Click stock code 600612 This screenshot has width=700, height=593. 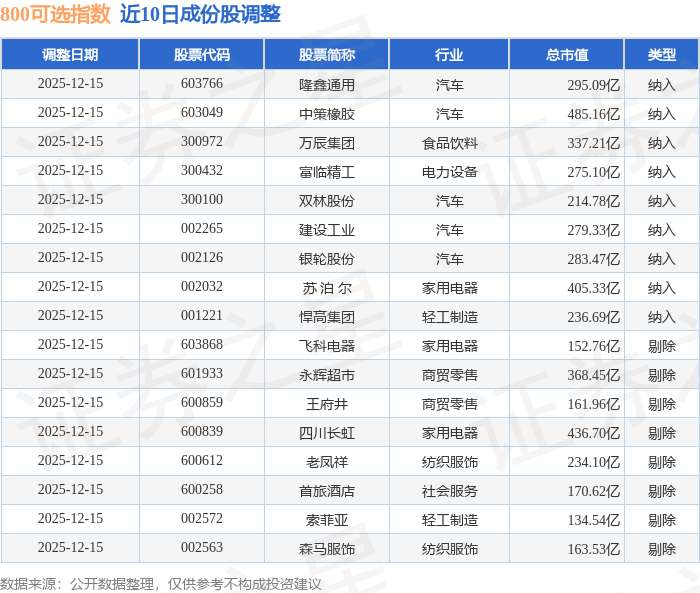(202, 460)
